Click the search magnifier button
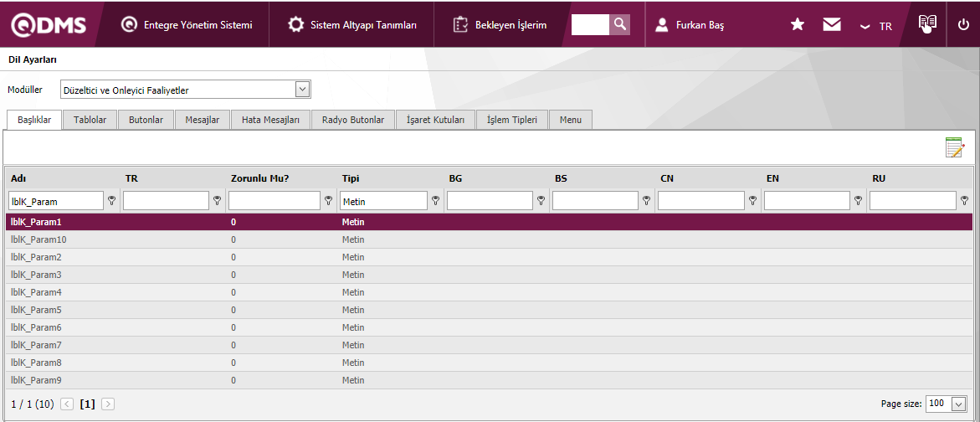Screen dimensions: 980x422 pos(619,24)
